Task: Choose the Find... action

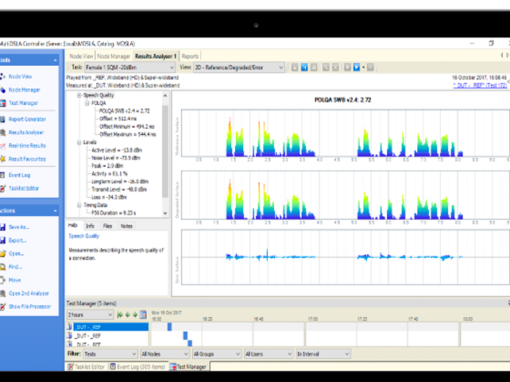Action: 15,267
